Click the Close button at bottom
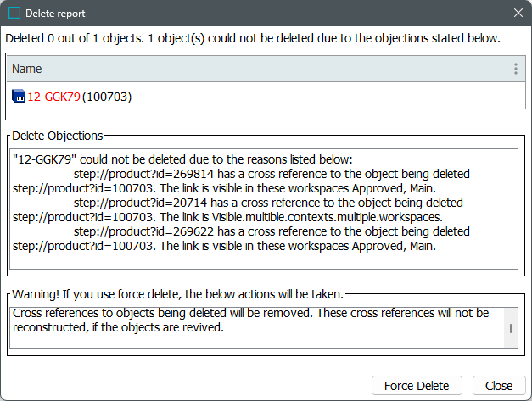This screenshot has width=532, height=401. click(x=499, y=386)
